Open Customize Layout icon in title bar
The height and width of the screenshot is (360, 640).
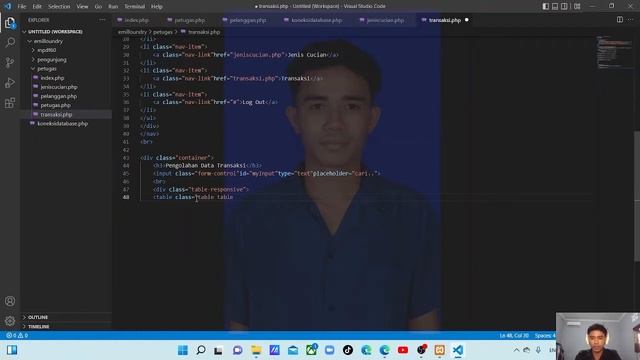(577, 6)
